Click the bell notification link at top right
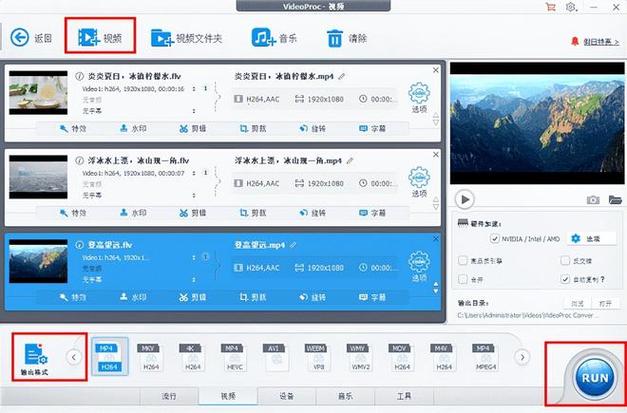This screenshot has height=413, width=627. click(596, 41)
